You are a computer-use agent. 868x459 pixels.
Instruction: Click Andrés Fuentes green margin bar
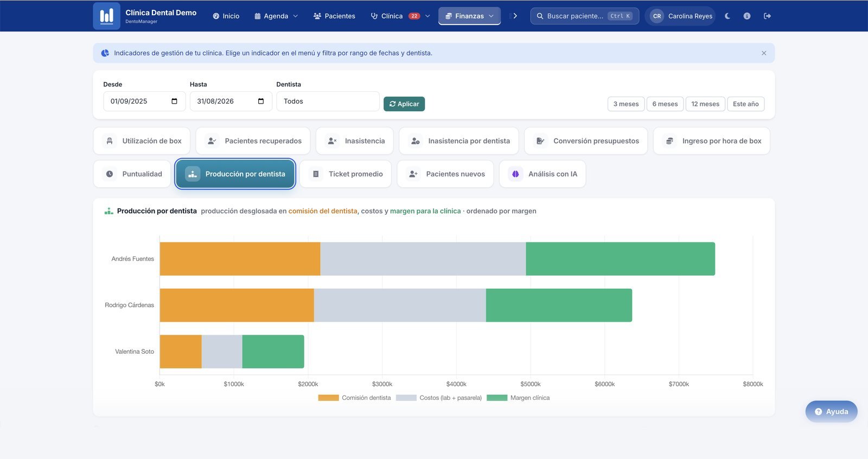pyautogui.click(x=620, y=259)
